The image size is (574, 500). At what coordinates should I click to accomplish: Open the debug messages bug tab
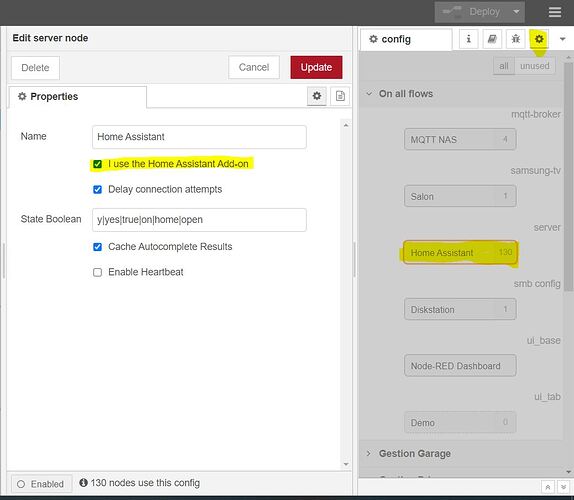coord(515,39)
